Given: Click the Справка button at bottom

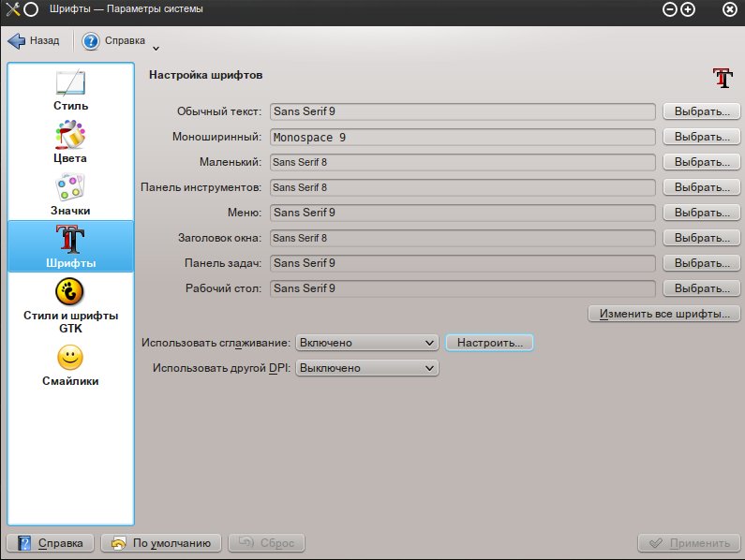Looking at the screenshot, I should click(x=51, y=543).
